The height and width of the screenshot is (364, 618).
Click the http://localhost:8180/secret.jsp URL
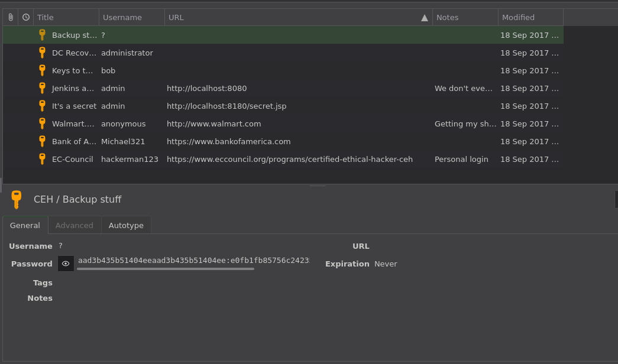click(227, 106)
